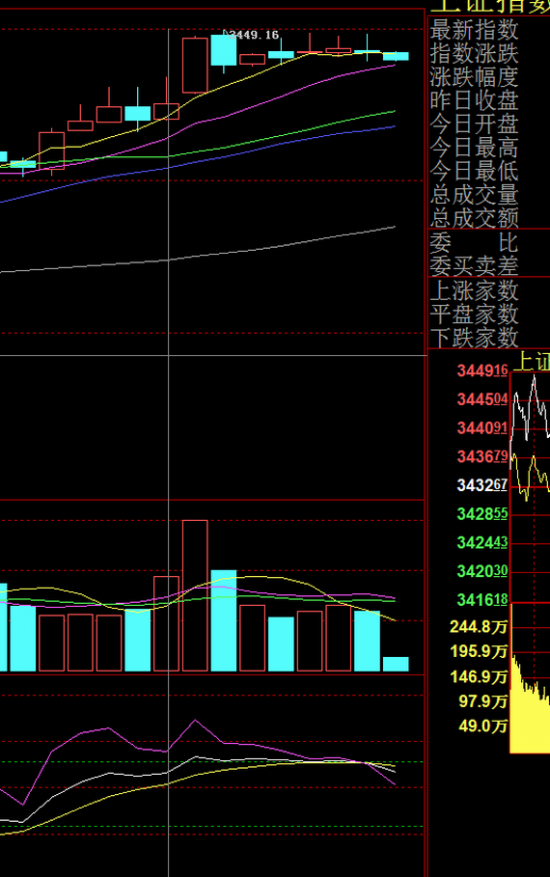Viewport: 550px width, 877px height.
Task: Click the white 3432.67 price axis value
Action: [x=482, y=485]
